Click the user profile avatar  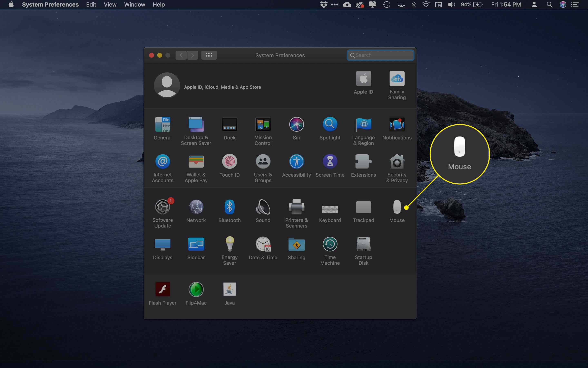pyautogui.click(x=167, y=85)
